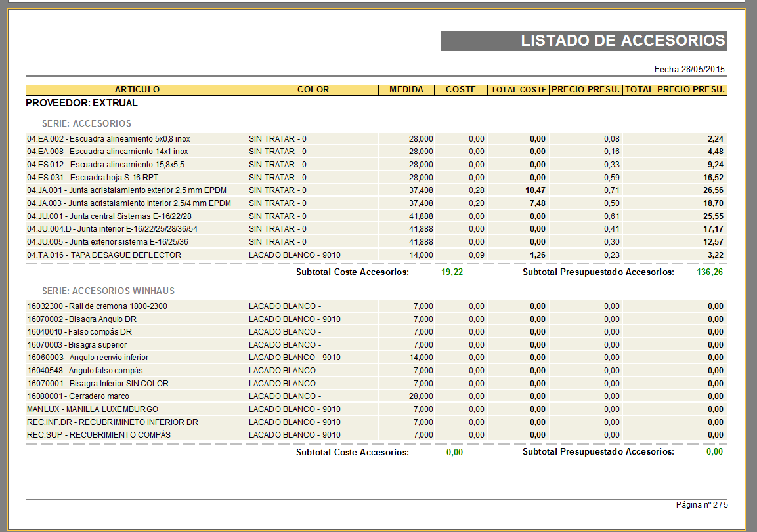This screenshot has height=532, width=757.
Task: Select row 16040010 Falso compás DR
Action: click(x=376, y=332)
